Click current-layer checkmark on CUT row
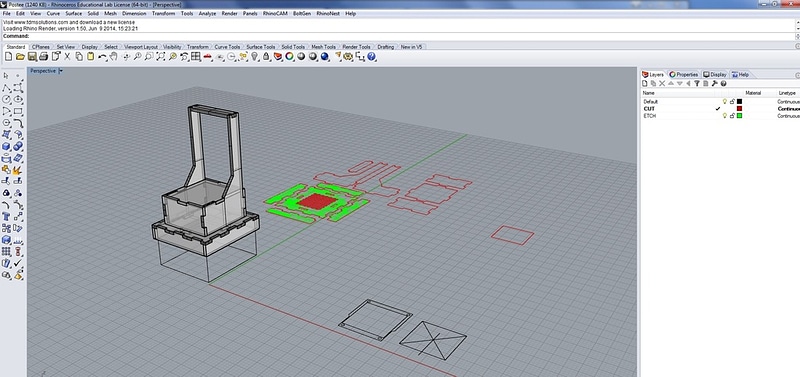Screen dimensions: 800x377 click(x=718, y=109)
